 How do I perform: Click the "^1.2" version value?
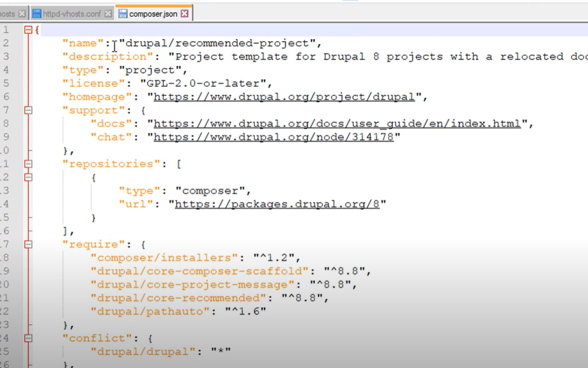[x=274, y=258]
